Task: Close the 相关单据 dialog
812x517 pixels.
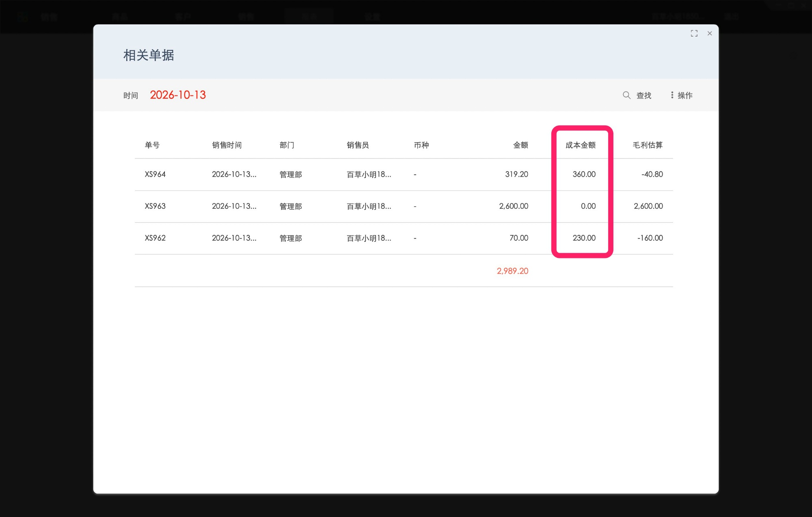Action: pos(709,33)
